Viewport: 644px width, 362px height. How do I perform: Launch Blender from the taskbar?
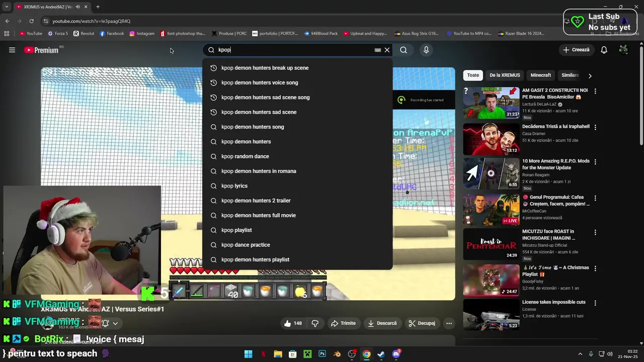tap(337, 354)
